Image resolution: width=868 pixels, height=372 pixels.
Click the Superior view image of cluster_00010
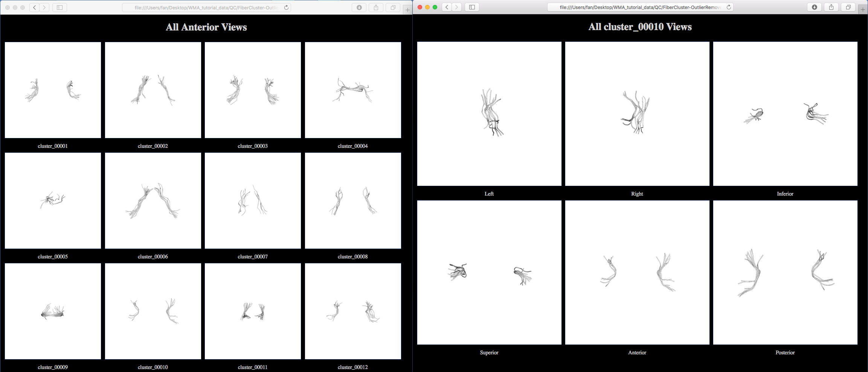tap(489, 272)
